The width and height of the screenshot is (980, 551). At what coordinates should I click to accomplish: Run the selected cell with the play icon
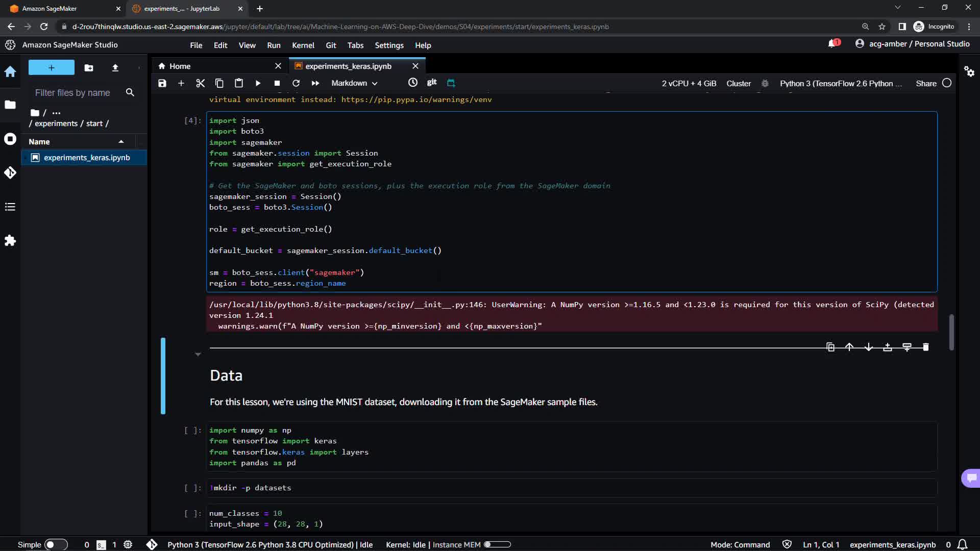pyautogui.click(x=258, y=83)
